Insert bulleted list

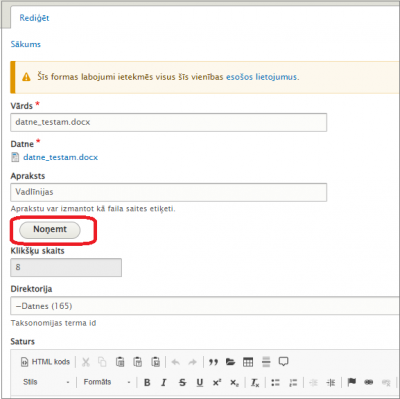coord(275,383)
